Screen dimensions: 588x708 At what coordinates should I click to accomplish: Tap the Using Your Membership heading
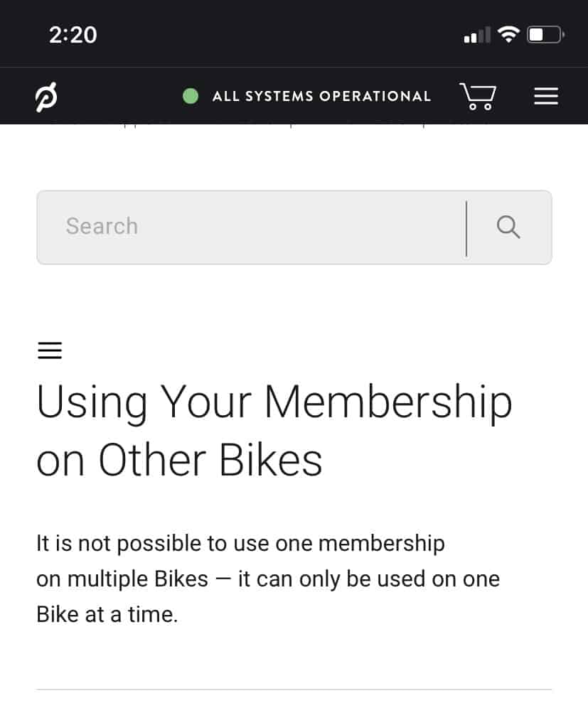click(274, 402)
